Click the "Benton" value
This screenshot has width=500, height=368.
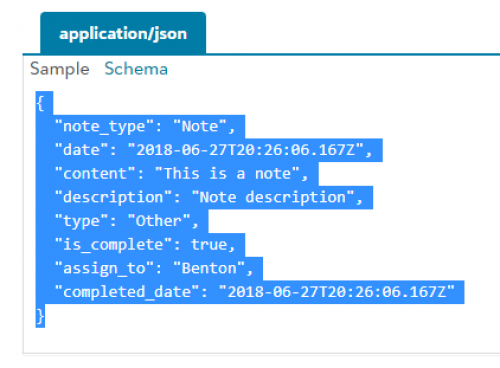[209, 268]
